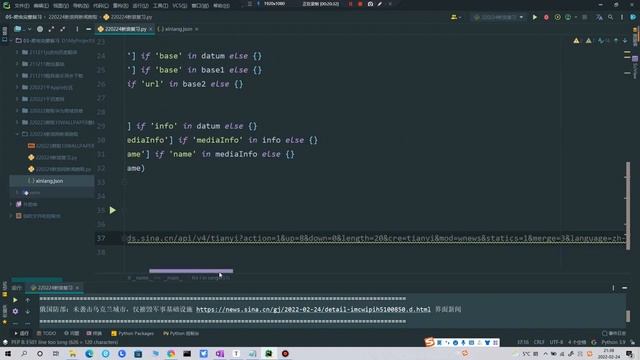Screen dimensions: 640x360
Task: Open the Problems tool window
Action: coord(72,333)
